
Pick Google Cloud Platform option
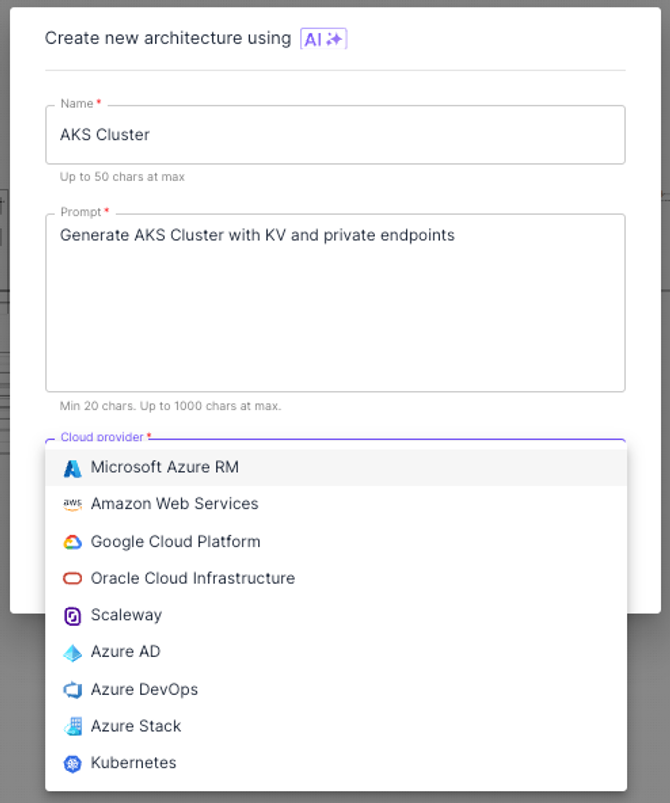point(176,541)
